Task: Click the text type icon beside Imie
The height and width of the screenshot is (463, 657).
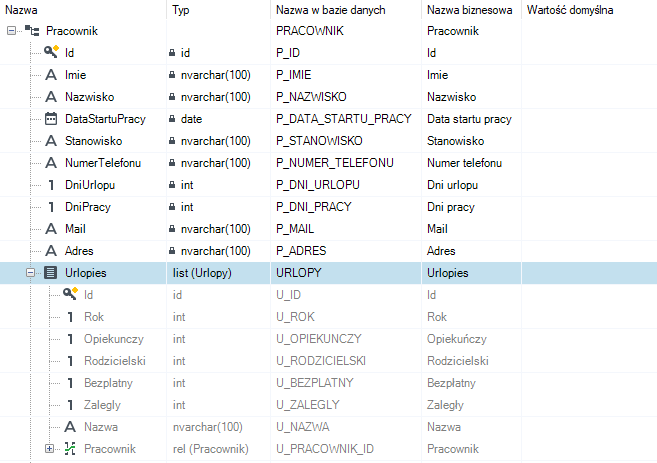Action: tap(51, 75)
